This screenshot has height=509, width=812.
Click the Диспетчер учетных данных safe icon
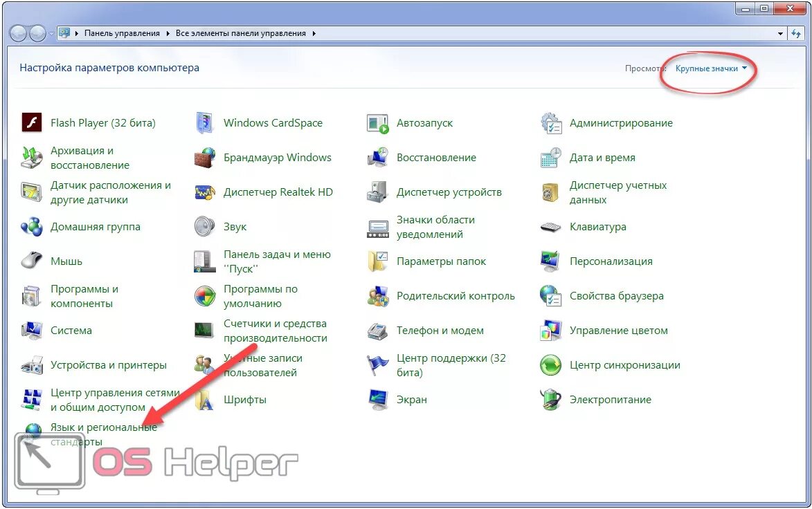550,192
